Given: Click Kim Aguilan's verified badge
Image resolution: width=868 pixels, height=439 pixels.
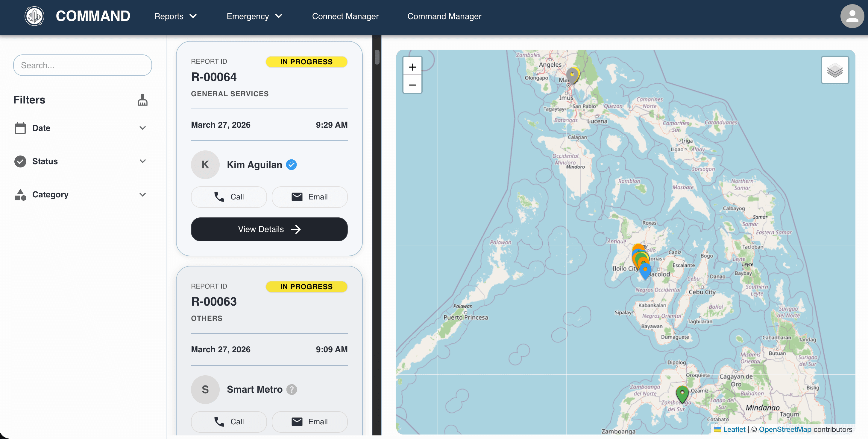Looking at the screenshot, I should 292,164.
